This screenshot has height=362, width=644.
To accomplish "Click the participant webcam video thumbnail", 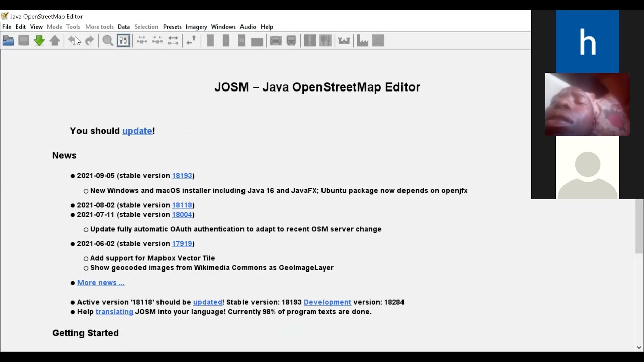I will coord(587,105).
